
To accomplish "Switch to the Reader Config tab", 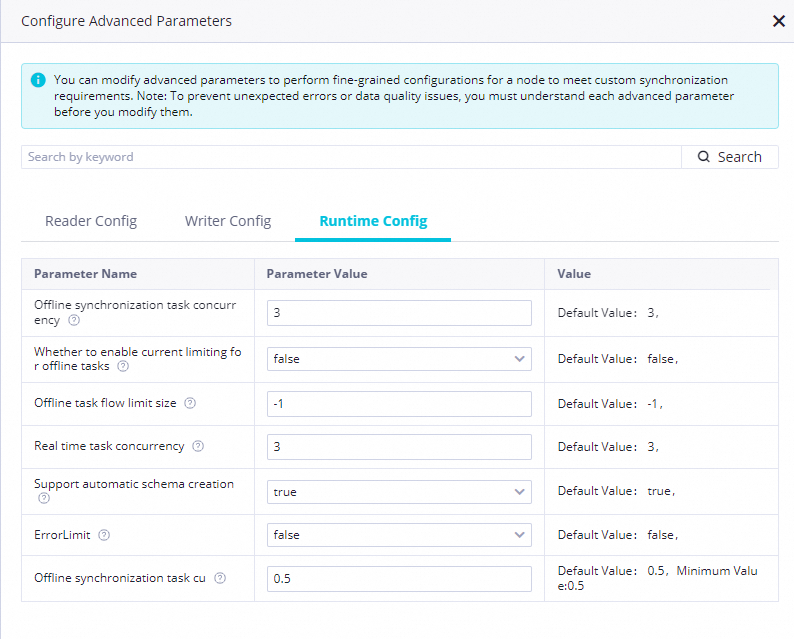I will pyautogui.click(x=91, y=221).
